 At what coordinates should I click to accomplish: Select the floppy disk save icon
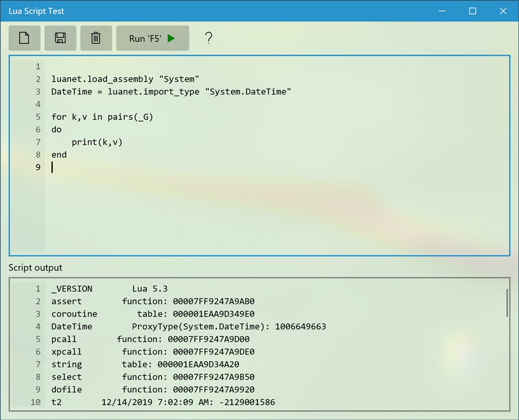[x=60, y=38]
